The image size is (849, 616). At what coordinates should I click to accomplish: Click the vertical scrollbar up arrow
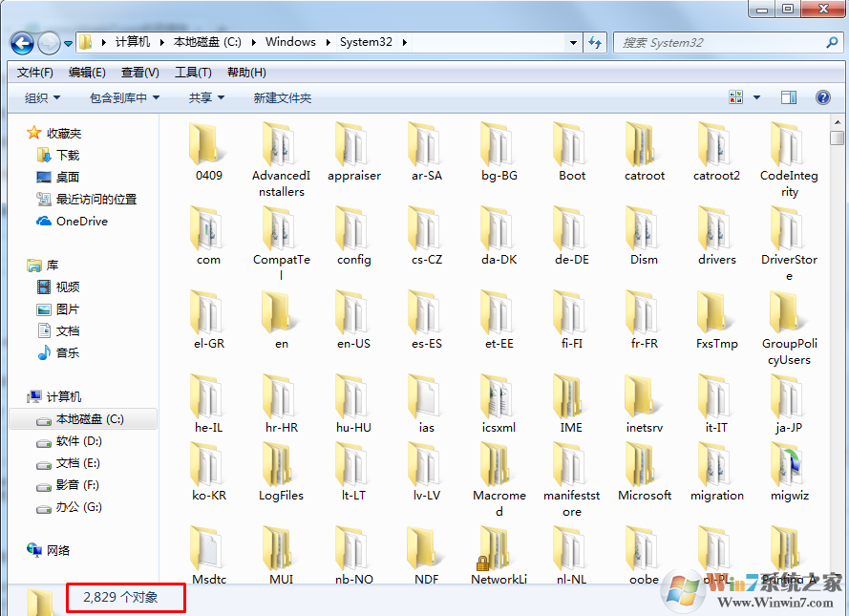click(x=838, y=123)
